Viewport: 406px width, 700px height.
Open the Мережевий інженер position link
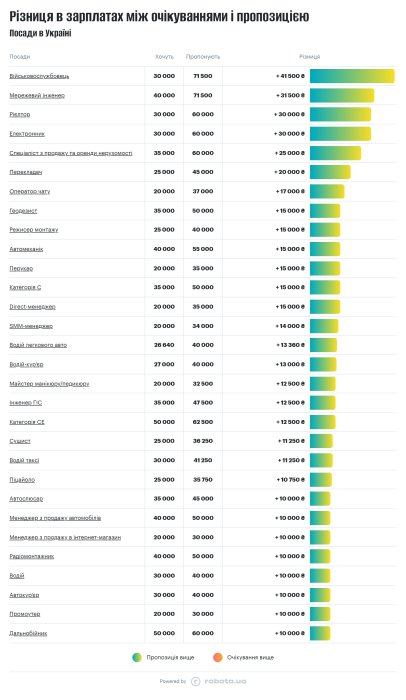click(x=37, y=96)
